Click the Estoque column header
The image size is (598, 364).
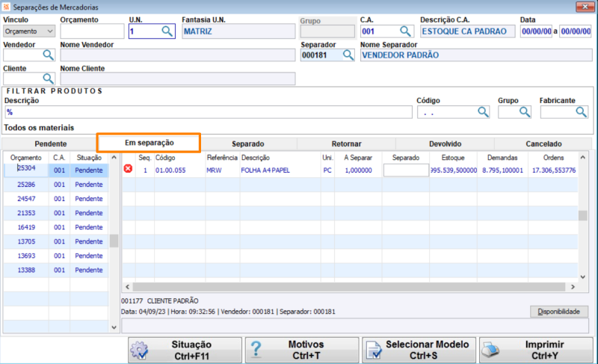453,158
